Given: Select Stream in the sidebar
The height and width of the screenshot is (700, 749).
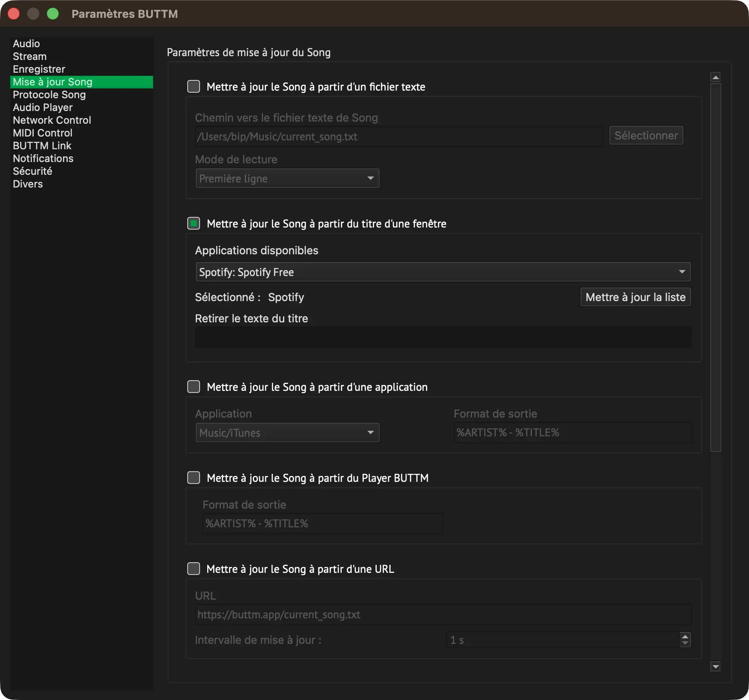Looking at the screenshot, I should click(81, 57).
